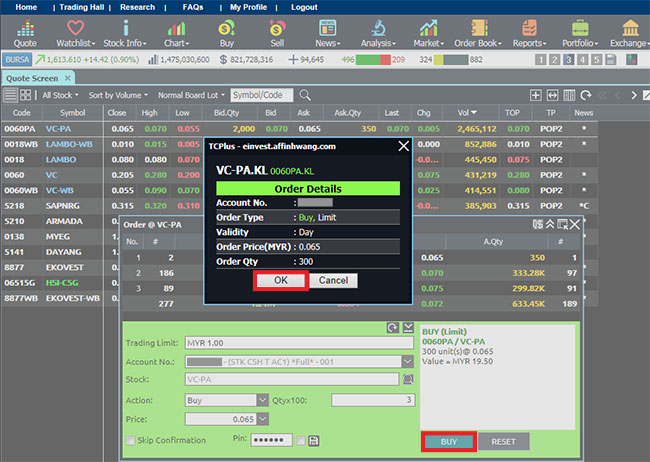Refresh the trading limit in order form
The width and height of the screenshot is (650, 462).
click(x=393, y=328)
